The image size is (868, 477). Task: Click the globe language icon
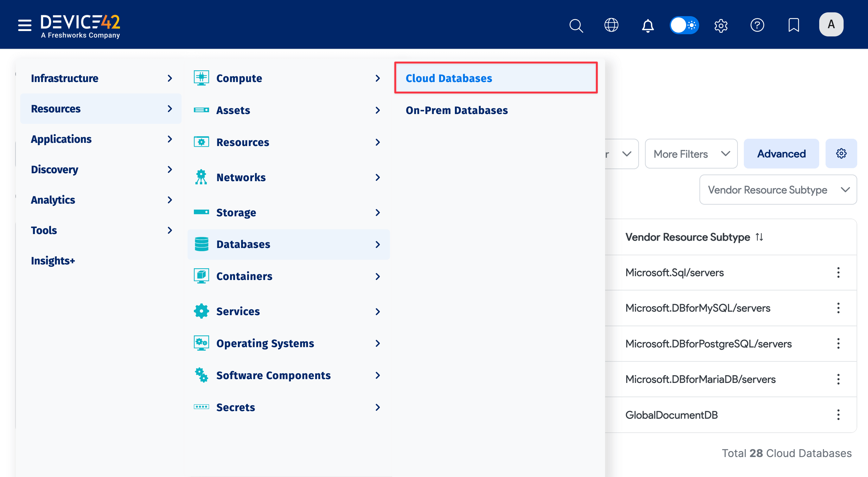(x=612, y=25)
